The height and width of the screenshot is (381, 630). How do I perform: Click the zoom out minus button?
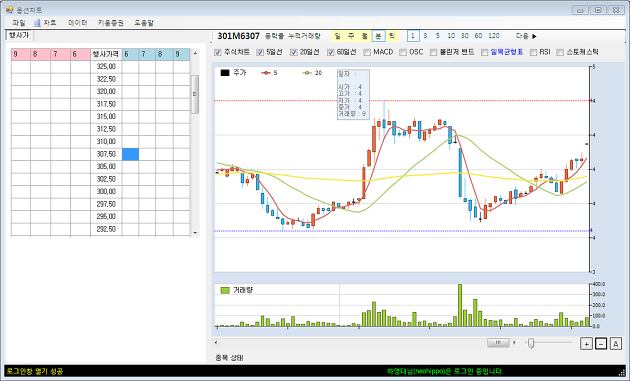click(601, 344)
